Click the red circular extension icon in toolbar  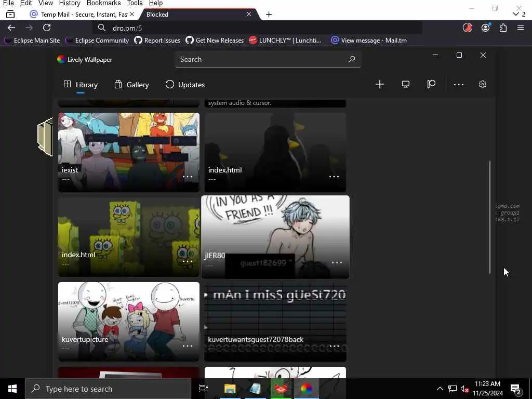[468, 28]
